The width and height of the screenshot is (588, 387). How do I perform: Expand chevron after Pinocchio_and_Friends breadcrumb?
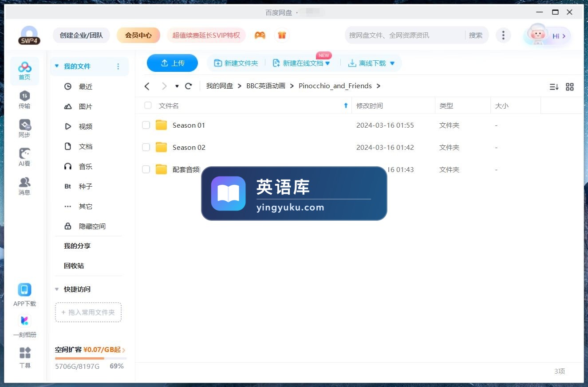[x=378, y=86]
